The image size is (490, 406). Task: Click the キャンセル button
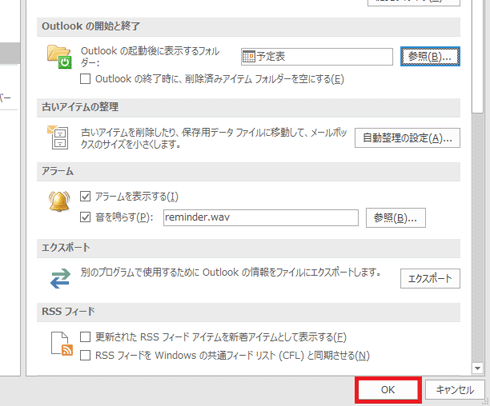click(455, 390)
